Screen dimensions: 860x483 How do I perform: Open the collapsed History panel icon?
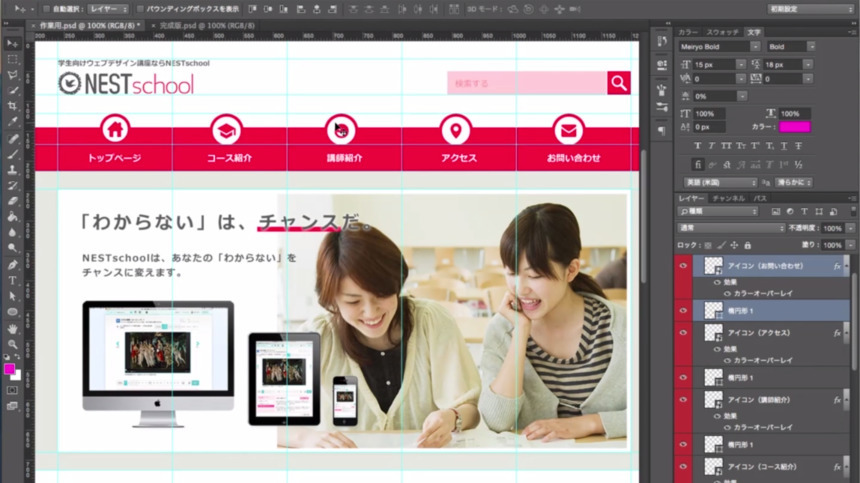(662, 42)
